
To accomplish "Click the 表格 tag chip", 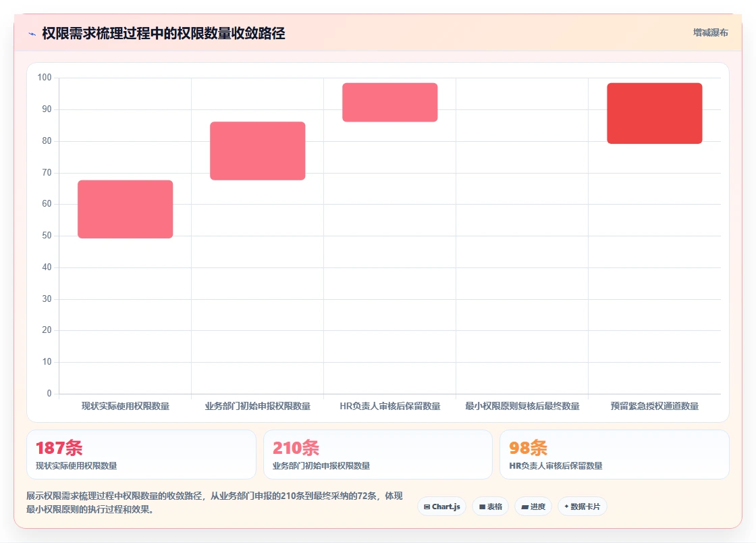I will click(490, 507).
